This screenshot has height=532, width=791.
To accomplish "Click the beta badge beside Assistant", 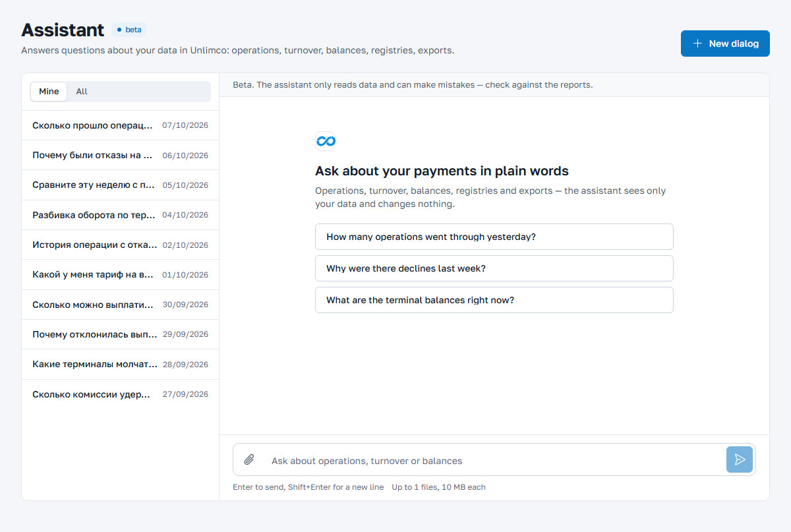I will 129,30.
